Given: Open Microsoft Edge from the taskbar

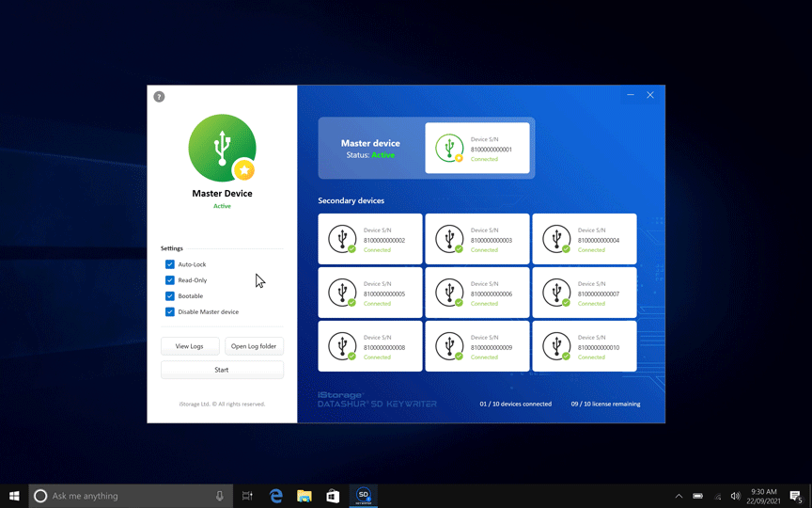Looking at the screenshot, I should [x=276, y=496].
